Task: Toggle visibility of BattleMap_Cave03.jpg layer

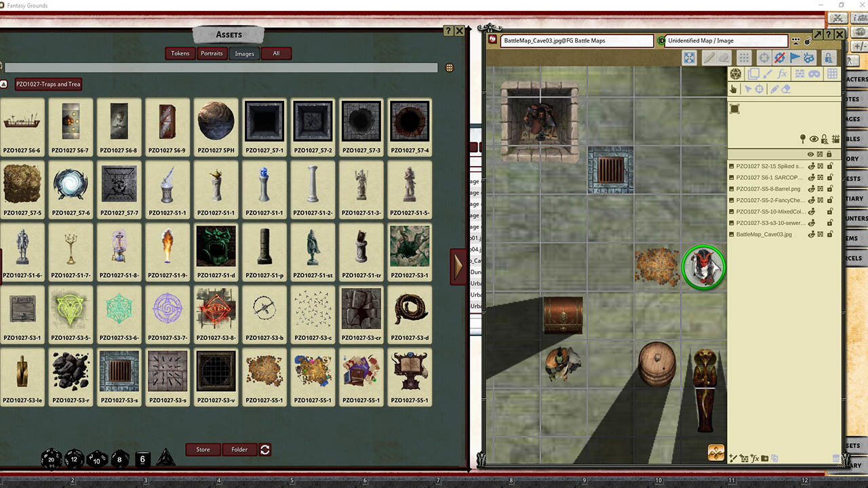Action: pyautogui.click(x=811, y=235)
